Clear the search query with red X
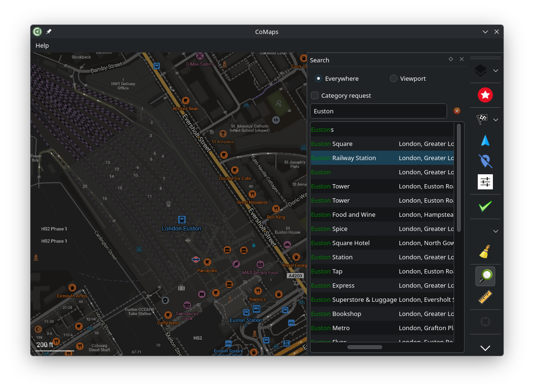This screenshot has width=534, height=392. pyautogui.click(x=456, y=111)
